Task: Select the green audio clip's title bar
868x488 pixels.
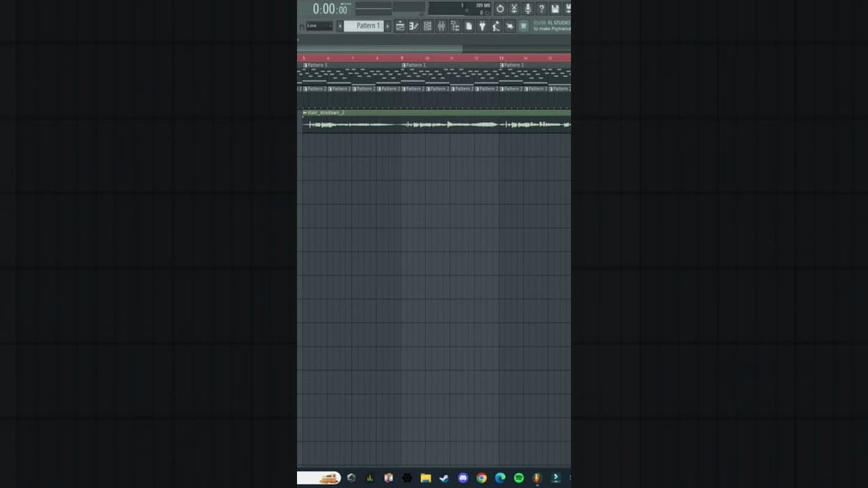Action: pos(437,113)
